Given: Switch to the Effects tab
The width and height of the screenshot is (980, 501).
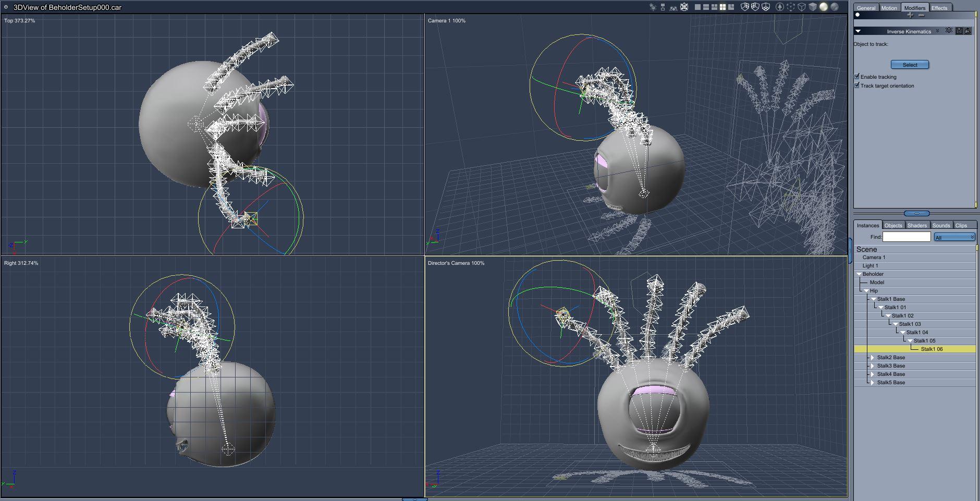Looking at the screenshot, I should coord(939,8).
